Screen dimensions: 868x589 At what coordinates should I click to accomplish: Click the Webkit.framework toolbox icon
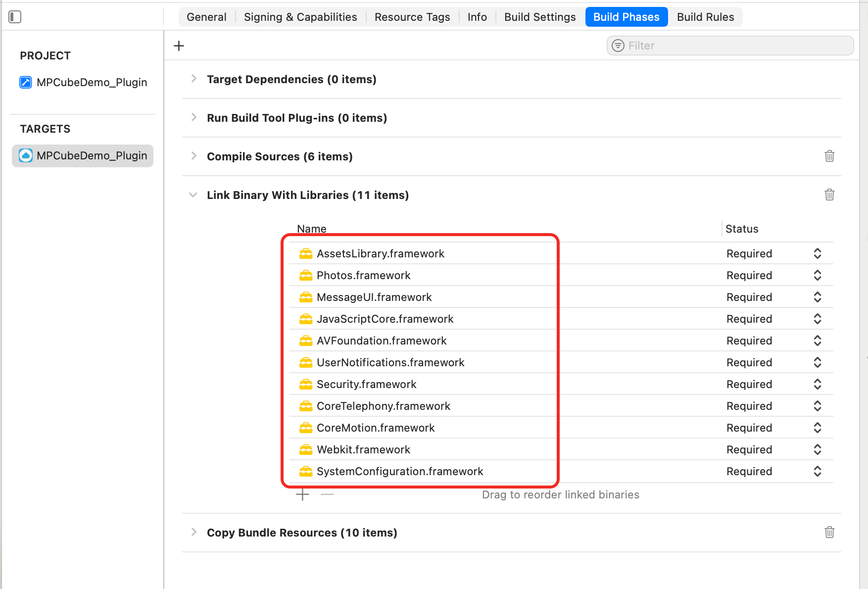click(x=306, y=449)
